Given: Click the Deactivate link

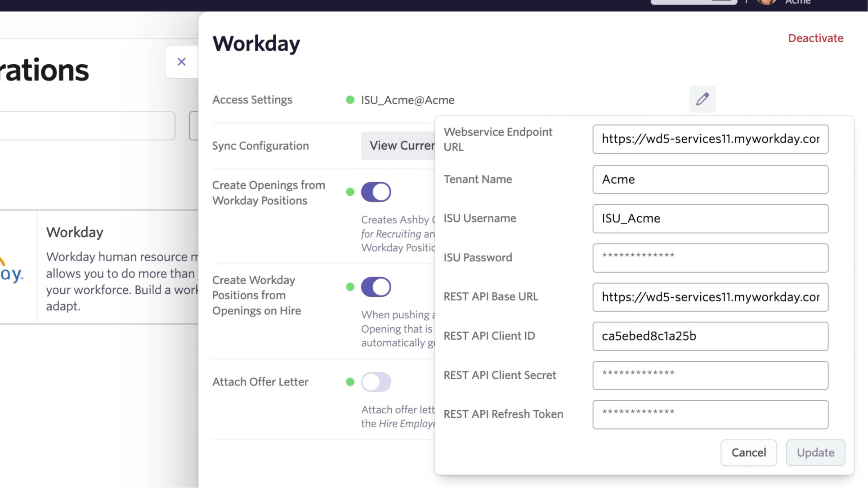Looking at the screenshot, I should [815, 38].
